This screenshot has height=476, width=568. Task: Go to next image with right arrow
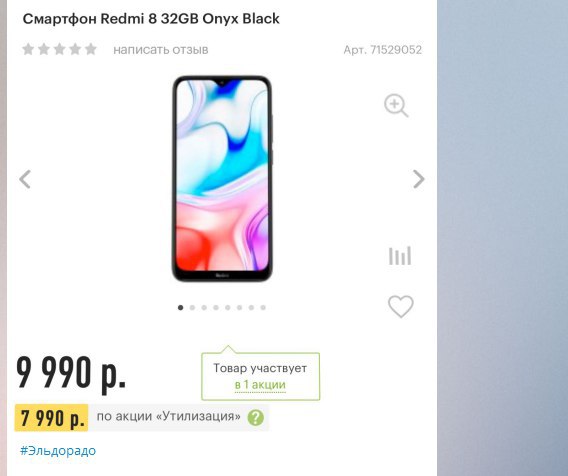click(x=419, y=179)
